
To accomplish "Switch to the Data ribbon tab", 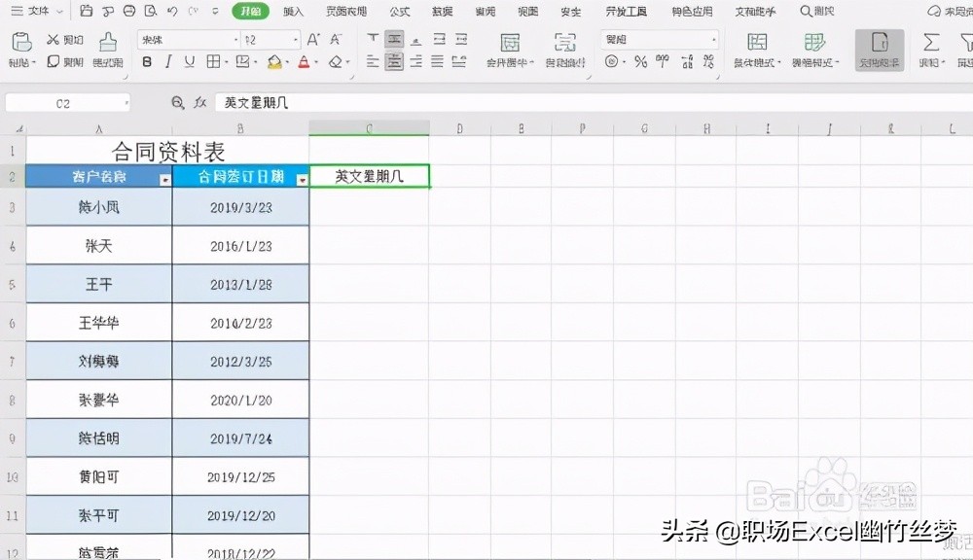I will click(x=443, y=11).
